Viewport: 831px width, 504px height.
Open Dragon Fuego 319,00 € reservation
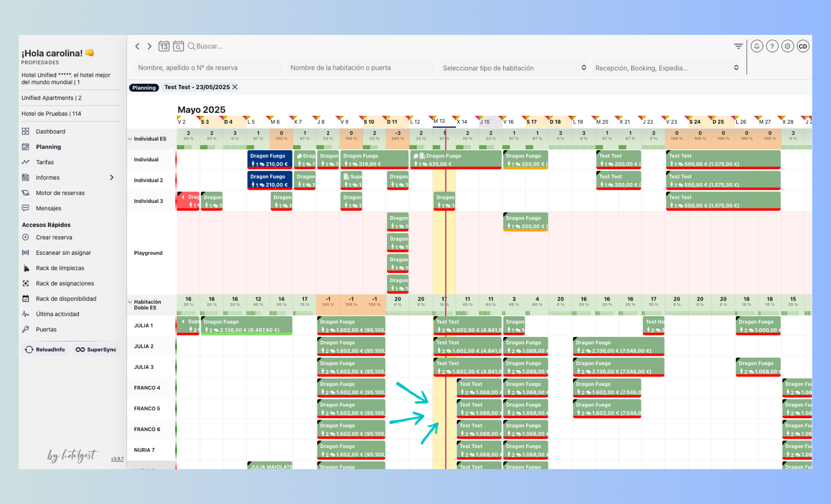374,160
